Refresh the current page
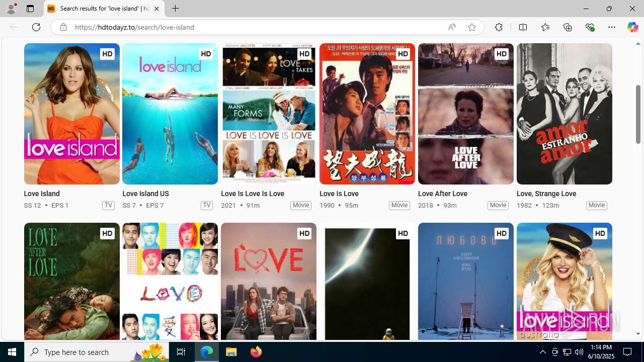 coord(36,27)
